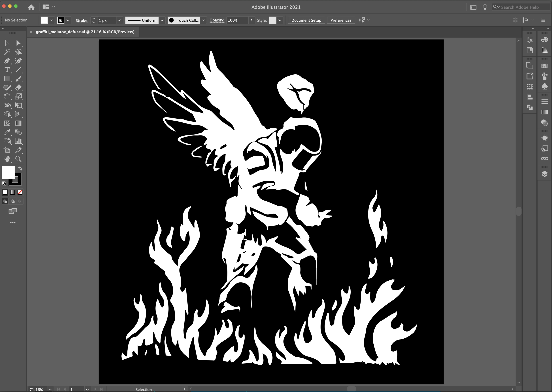Enable Draw Behind mode
Screen dimensions: 552x392
tap(13, 201)
